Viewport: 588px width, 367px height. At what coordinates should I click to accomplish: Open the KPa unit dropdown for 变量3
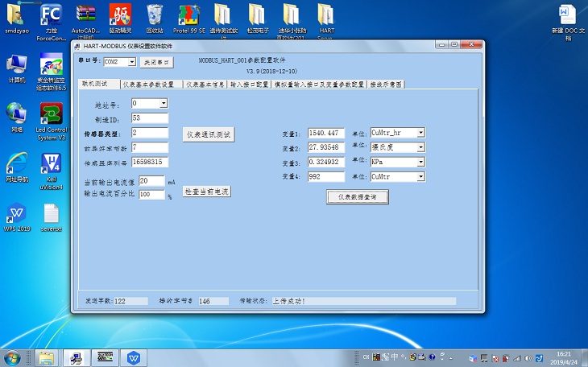(420, 162)
